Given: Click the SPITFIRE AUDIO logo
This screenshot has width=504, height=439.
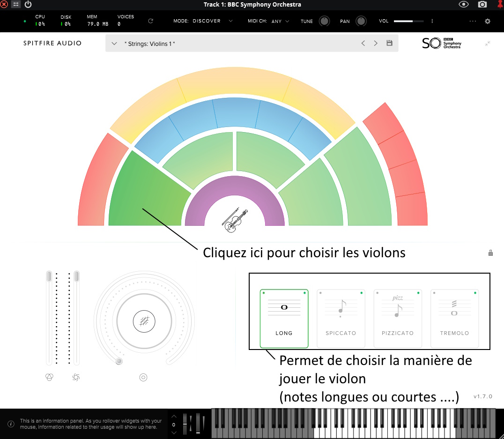Looking at the screenshot, I should pyautogui.click(x=52, y=43).
